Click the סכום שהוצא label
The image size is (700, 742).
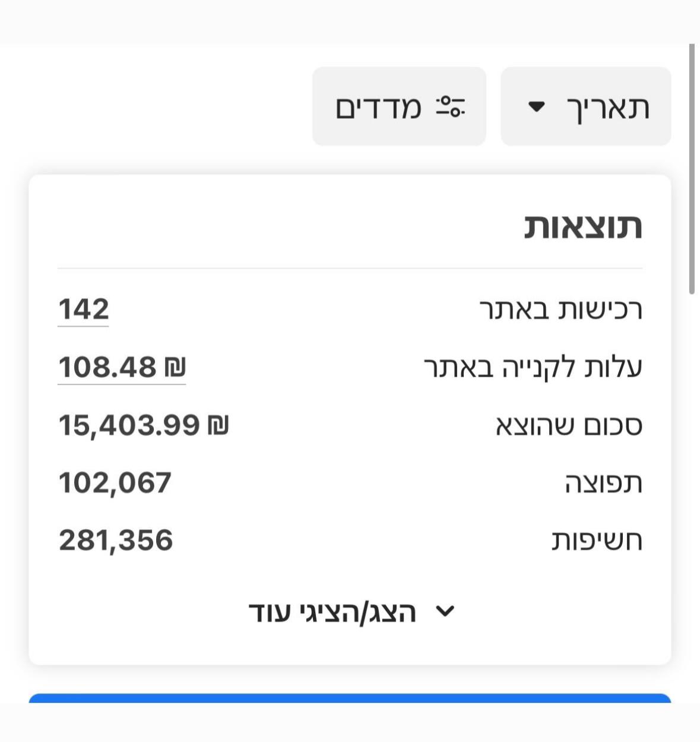pos(569,425)
